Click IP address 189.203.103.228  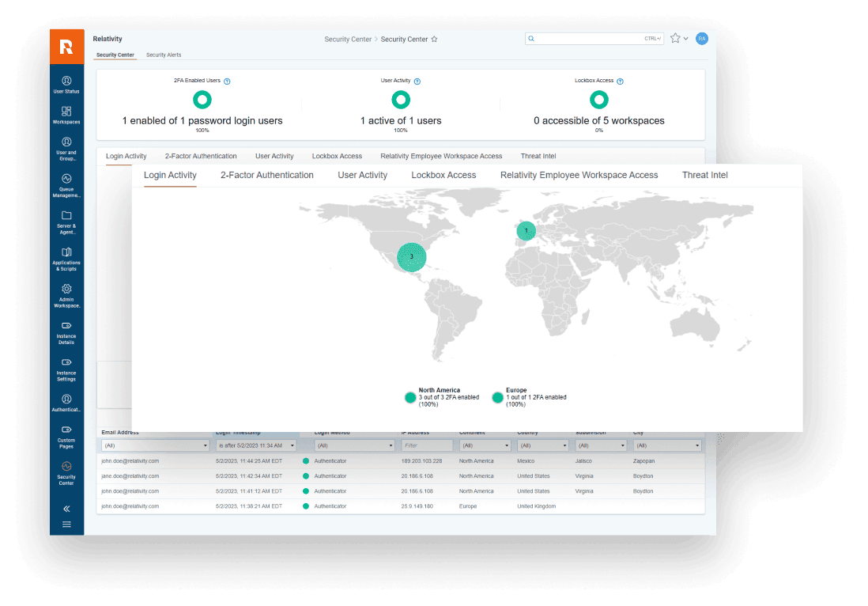point(421,461)
